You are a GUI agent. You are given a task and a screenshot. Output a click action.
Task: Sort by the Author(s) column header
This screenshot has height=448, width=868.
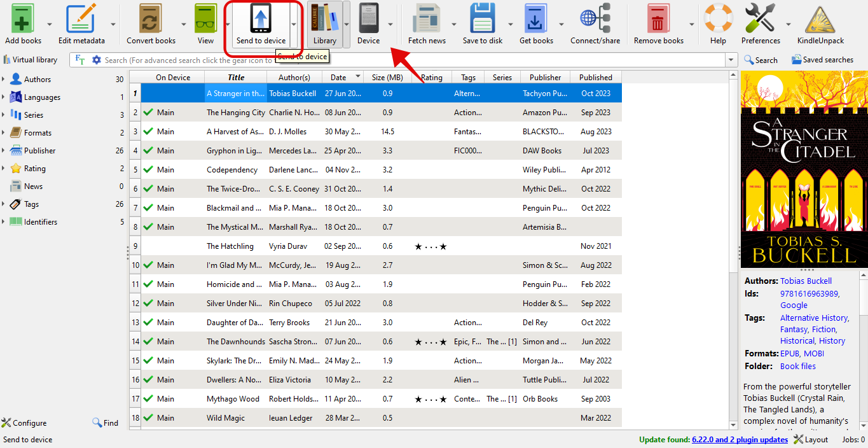pyautogui.click(x=294, y=78)
